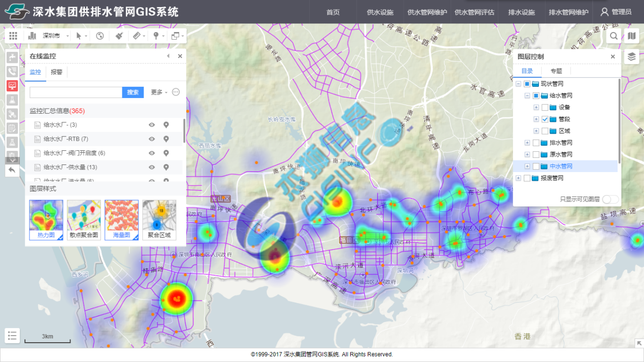Check the 排水管网 layer checkbox
The image size is (644, 362).
(x=536, y=143)
